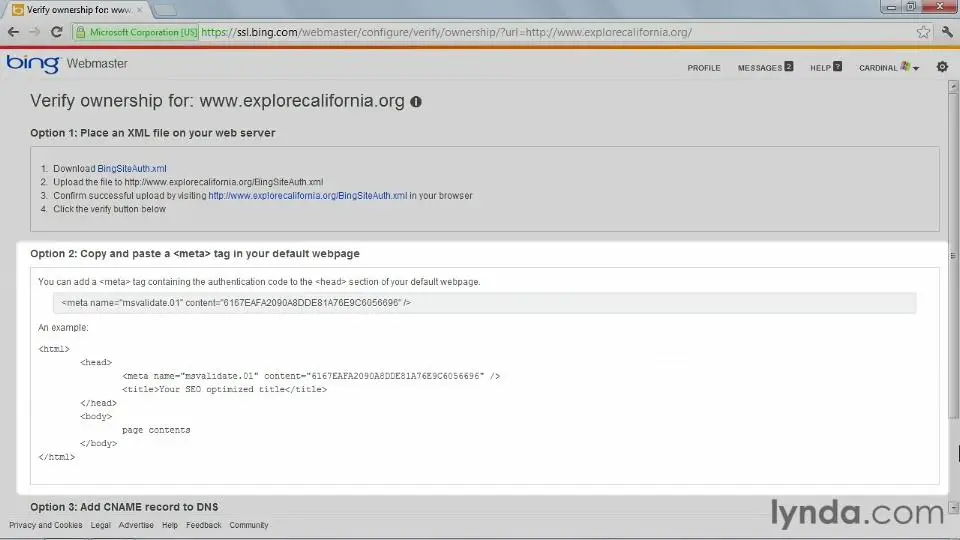Select the Verify ownership tab
Screen dimensions: 960x540
tap(78, 10)
